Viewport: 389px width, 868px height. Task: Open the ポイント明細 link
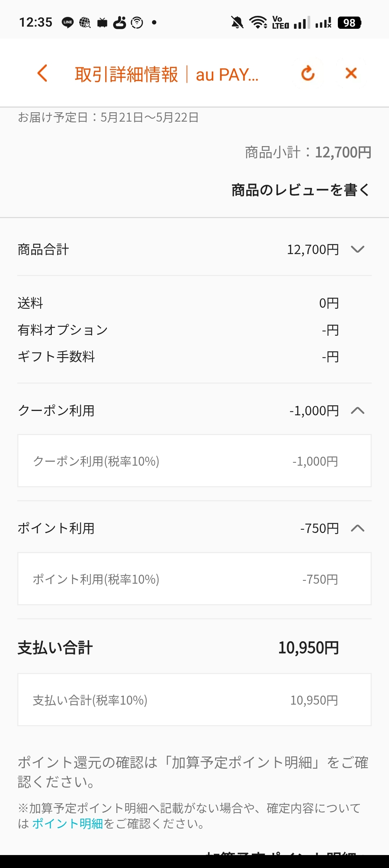pyautogui.click(x=67, y=823)
